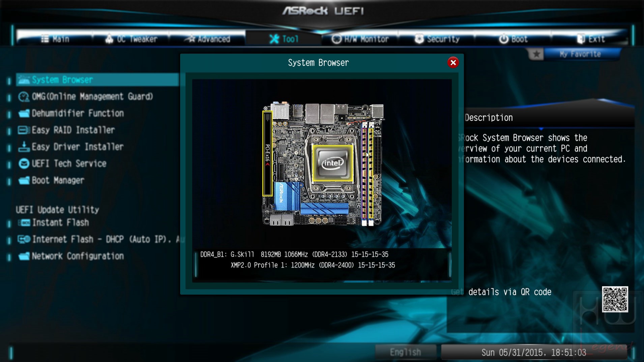Select the purple-highlighted DDR4 memory slot
This screenshot has height=362, width=644.
[364, 173]
